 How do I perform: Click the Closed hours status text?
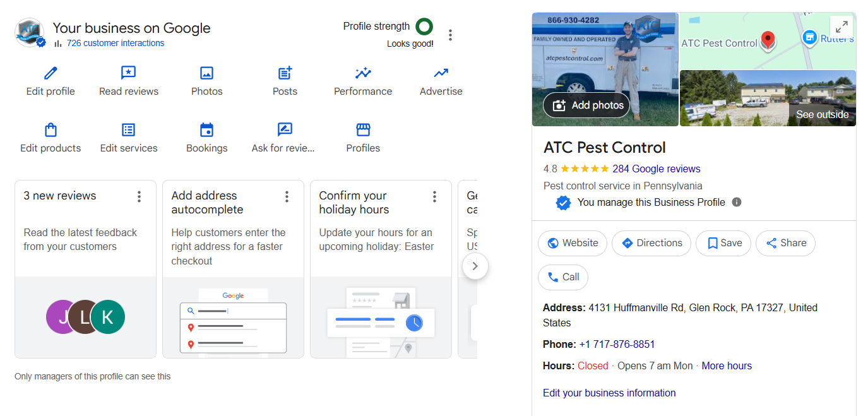point(593,365)
